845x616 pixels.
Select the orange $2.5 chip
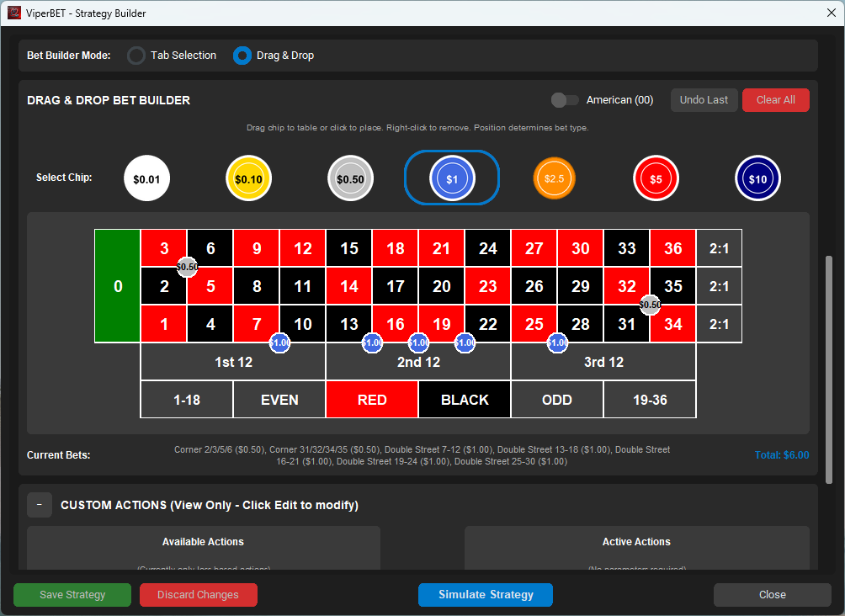(x=554, y=178)
